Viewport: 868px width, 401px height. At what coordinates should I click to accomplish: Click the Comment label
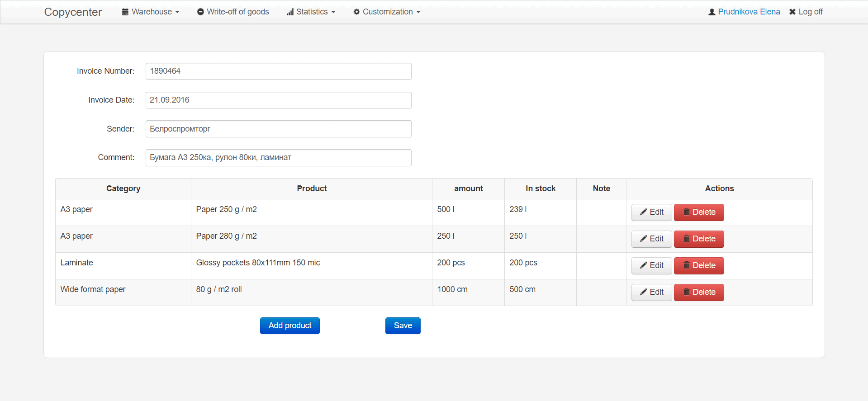[x=116, y=157]
